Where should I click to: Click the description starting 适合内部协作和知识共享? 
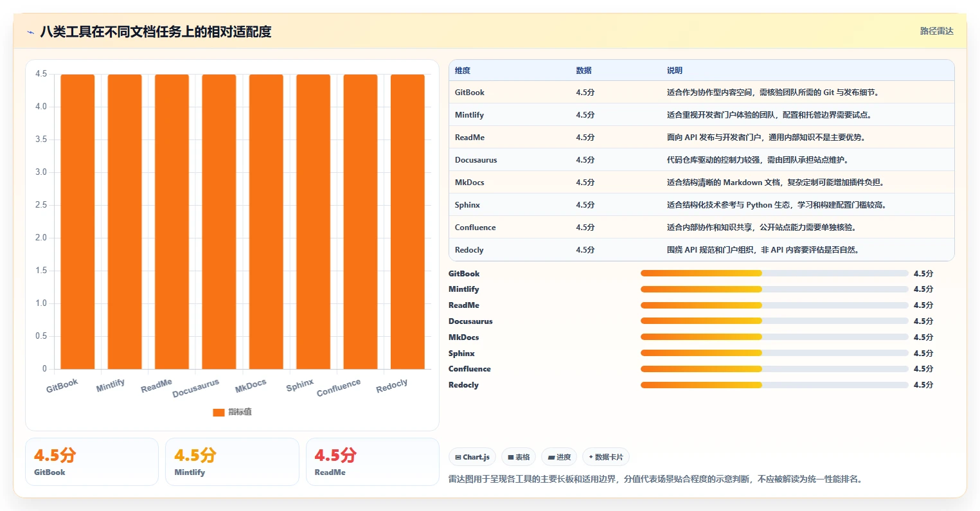762,228
